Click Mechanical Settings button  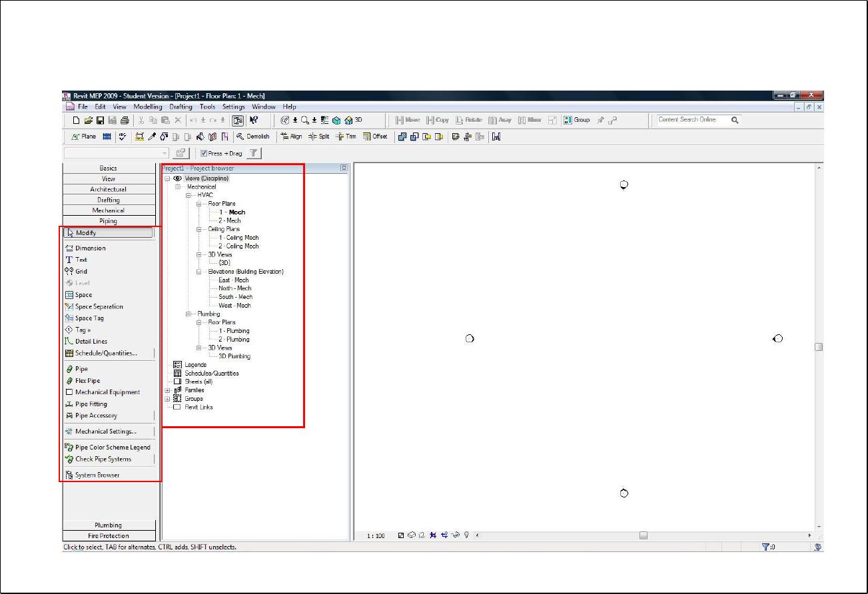coord(105,432)
